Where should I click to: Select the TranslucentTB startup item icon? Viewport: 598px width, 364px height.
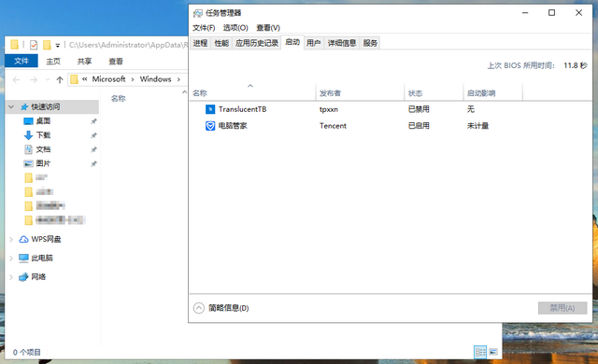click(210, 109)
